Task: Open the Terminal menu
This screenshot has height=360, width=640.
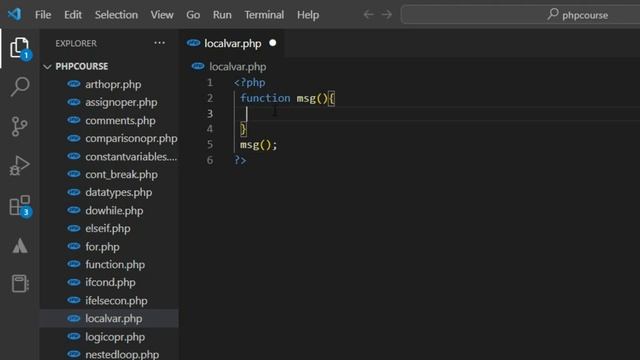Action: click(264, 15)
